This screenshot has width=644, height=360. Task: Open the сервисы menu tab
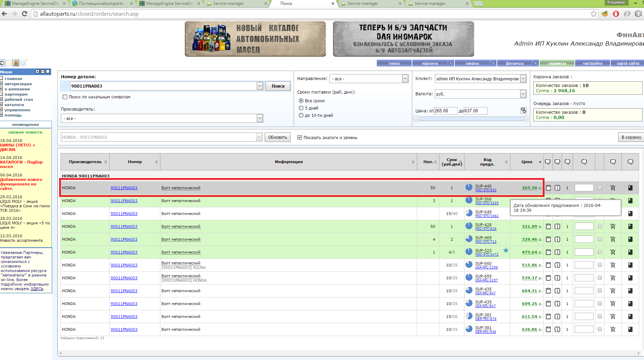[x=557, y=63]
